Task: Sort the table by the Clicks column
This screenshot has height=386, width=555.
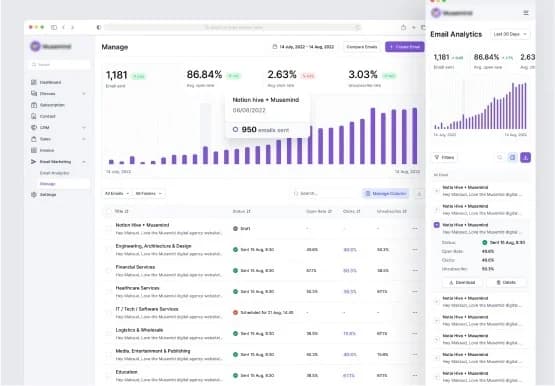Action: 351,211
